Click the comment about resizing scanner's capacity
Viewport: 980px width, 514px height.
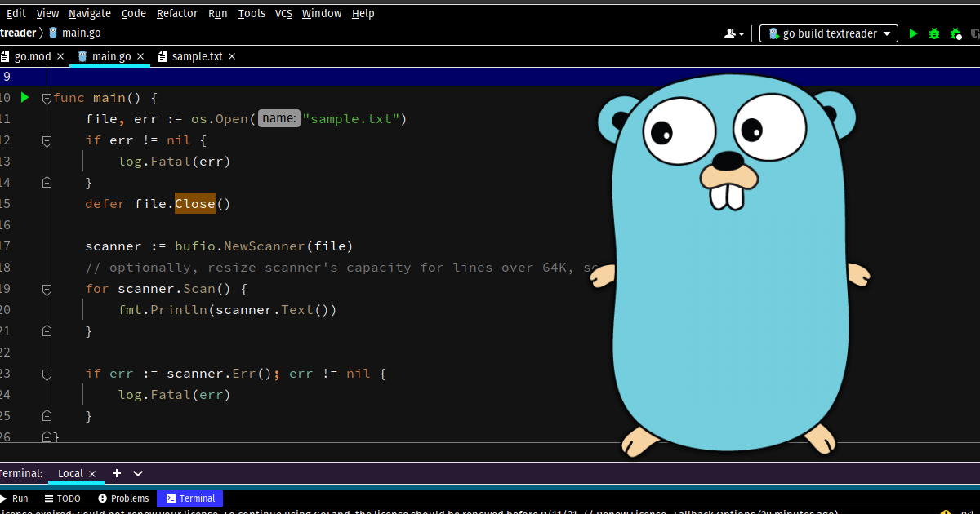[x=343, y=268]
